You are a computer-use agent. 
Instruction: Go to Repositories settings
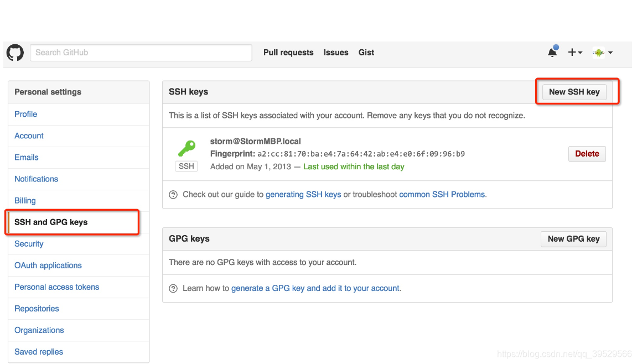[37, 309]
